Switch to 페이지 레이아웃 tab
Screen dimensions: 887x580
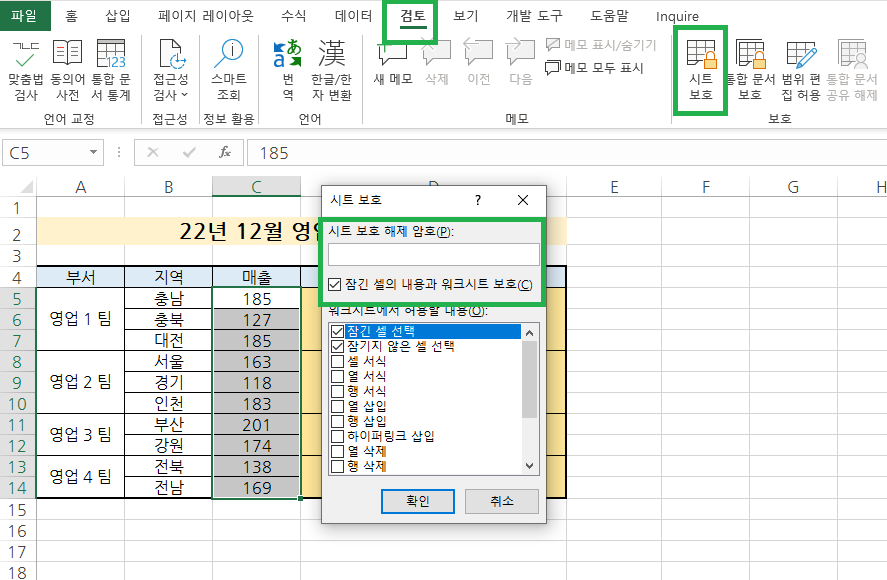206,16
